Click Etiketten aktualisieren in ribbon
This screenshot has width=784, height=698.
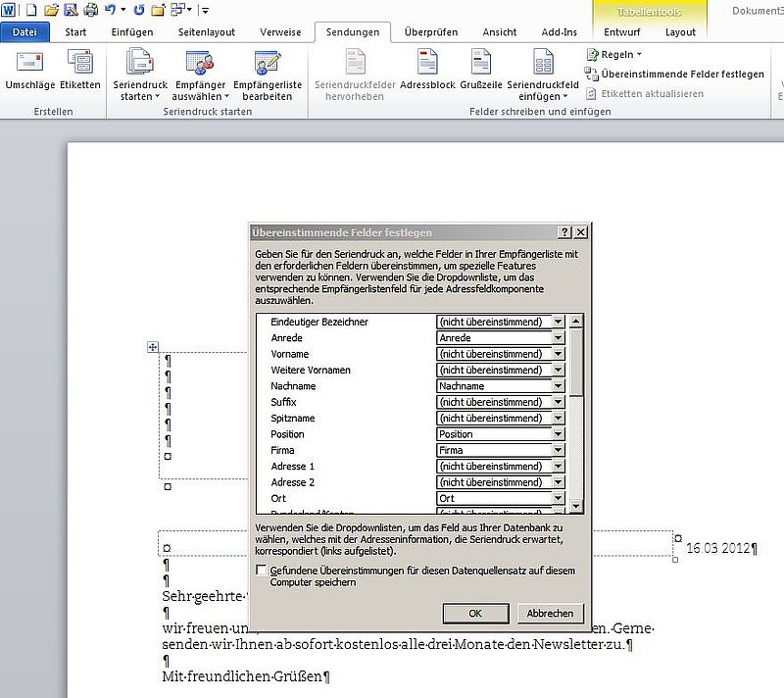click(x=645, y=93)
